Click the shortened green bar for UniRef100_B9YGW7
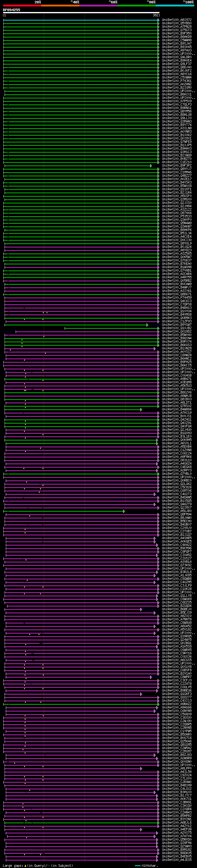 pyautogui.click(x=76, y=325)
